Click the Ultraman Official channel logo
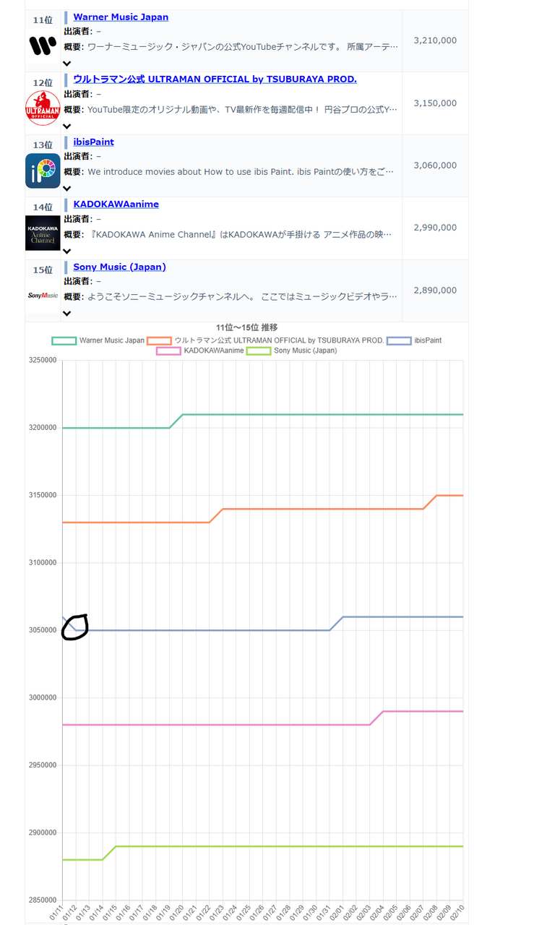 (x=43, y=108)
